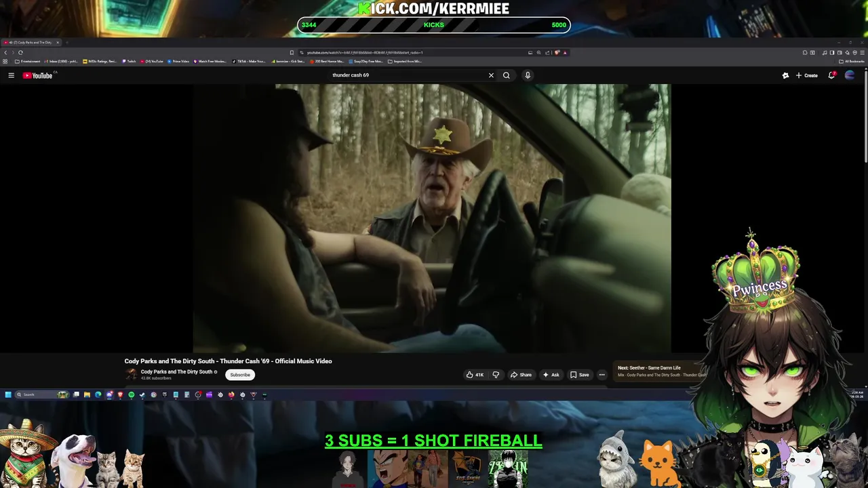Share the current YouTube video
The image size is (868, 488).
coord(521,375)
